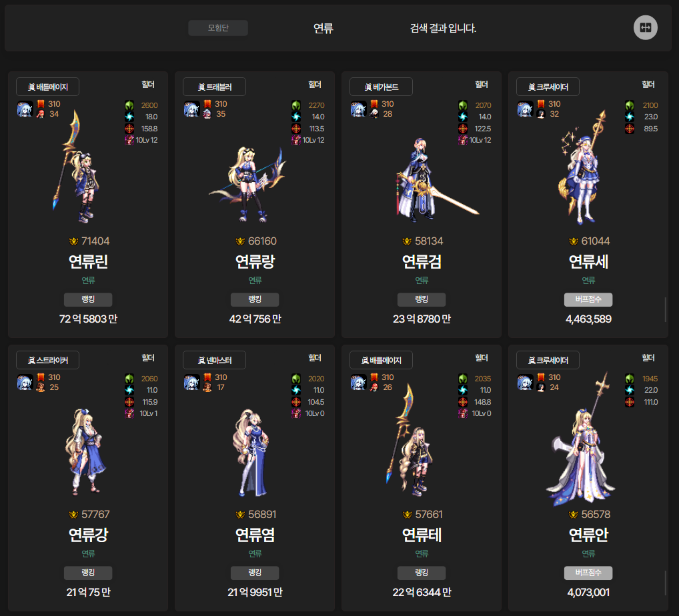The width and height of the screenshot is (679, 616).
Task: Click the cyan swirl icon on 연류랑's card
Action: point(296,117)
